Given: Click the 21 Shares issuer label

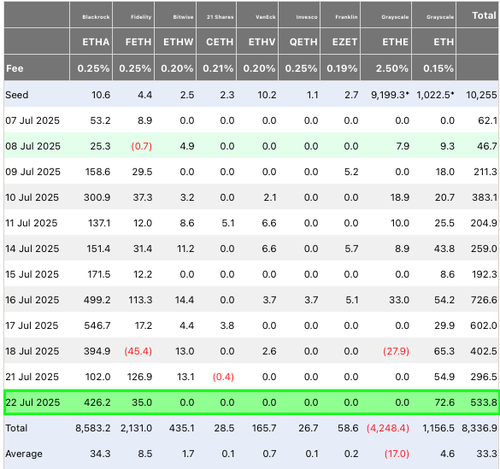Looking at the screenshot, I should (x=220, y=17).
